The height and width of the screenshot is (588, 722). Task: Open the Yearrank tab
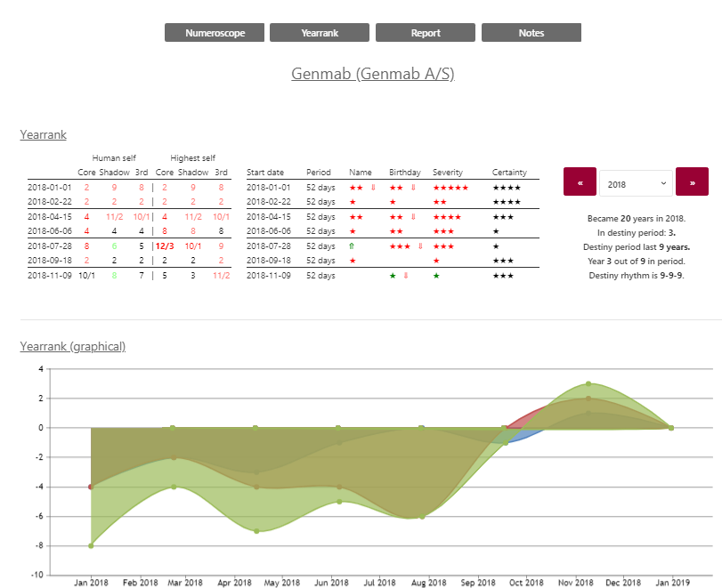pyautogui.click(x=320, y=33)
